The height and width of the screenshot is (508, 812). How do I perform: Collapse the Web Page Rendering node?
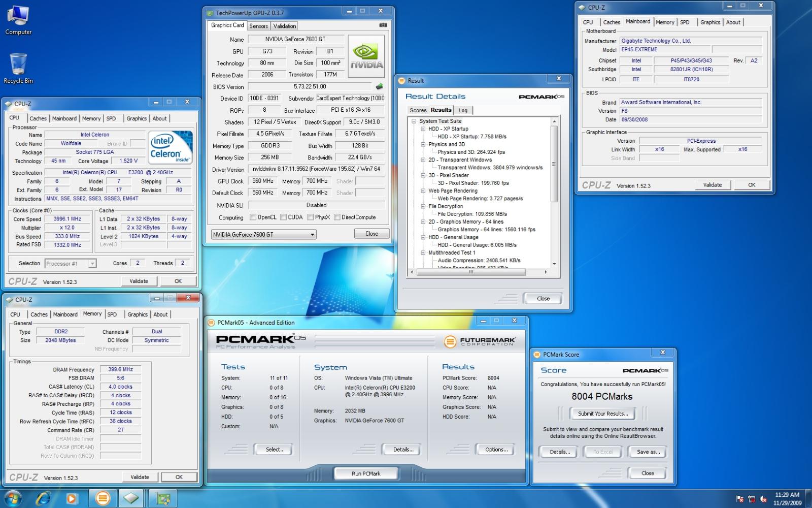point(423,190)
